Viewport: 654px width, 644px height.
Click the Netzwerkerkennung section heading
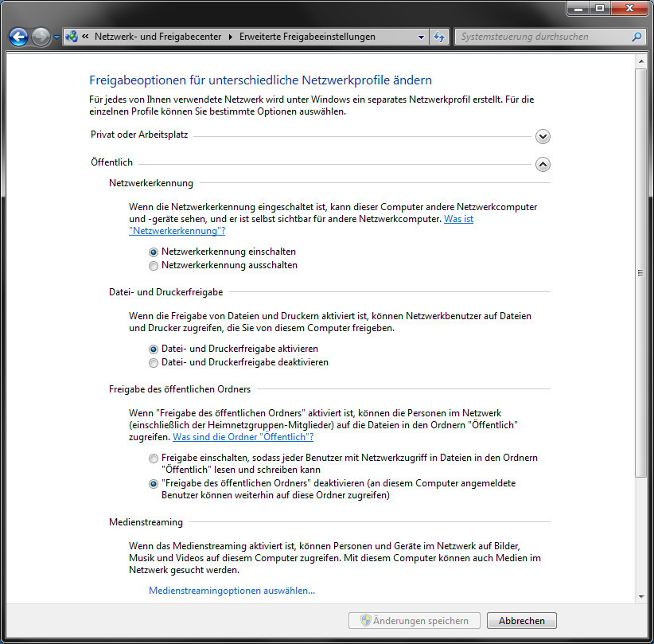(151, 183)
